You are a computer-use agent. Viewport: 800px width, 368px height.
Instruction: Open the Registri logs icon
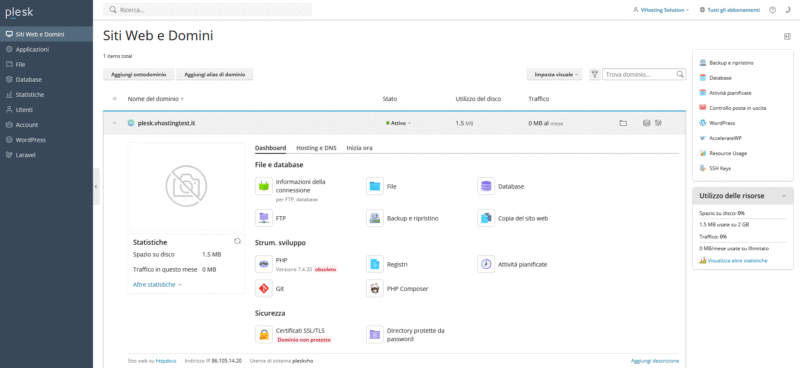(375, 264)
